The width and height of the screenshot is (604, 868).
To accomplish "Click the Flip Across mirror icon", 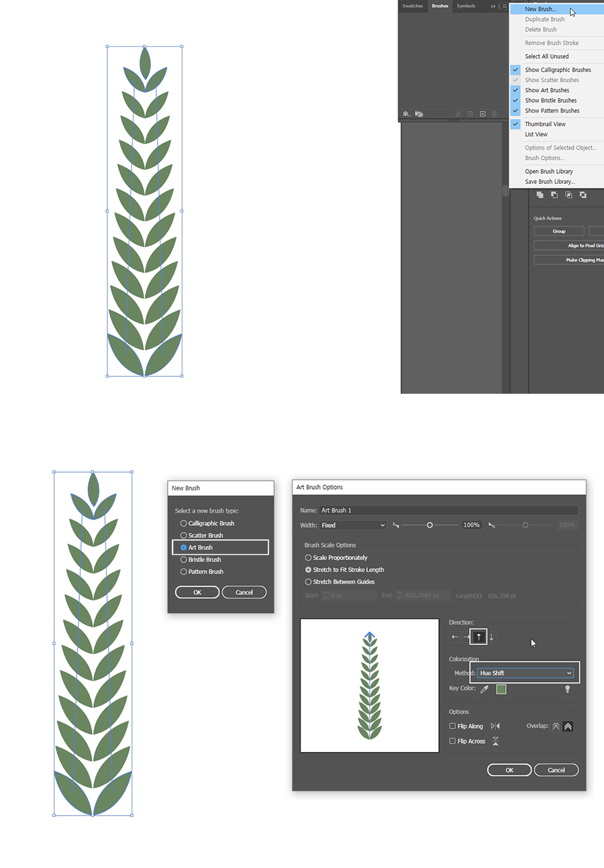I will (x=495, y=741).
